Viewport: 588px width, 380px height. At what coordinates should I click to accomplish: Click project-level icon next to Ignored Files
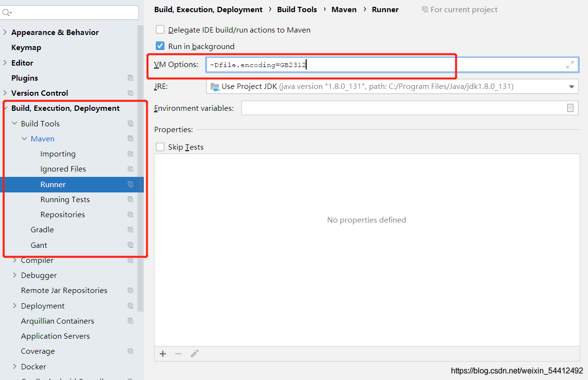(x=130, y=169)
